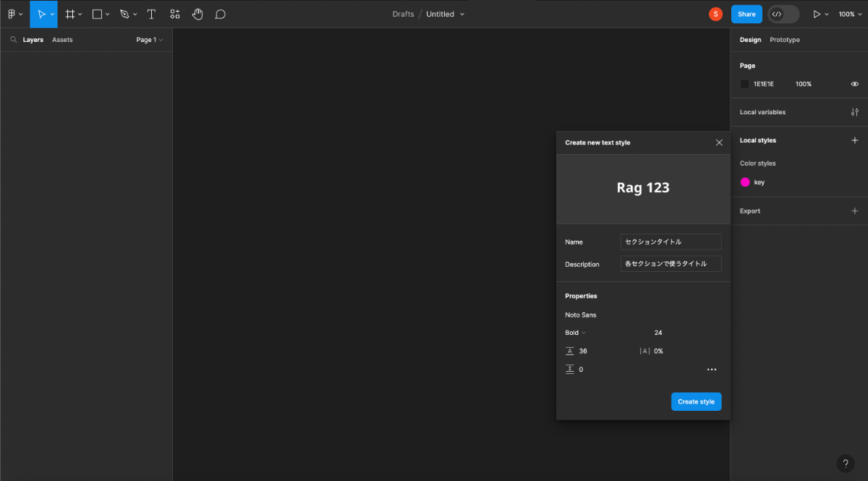Switch to the Prototype tab

click(785, 40)
